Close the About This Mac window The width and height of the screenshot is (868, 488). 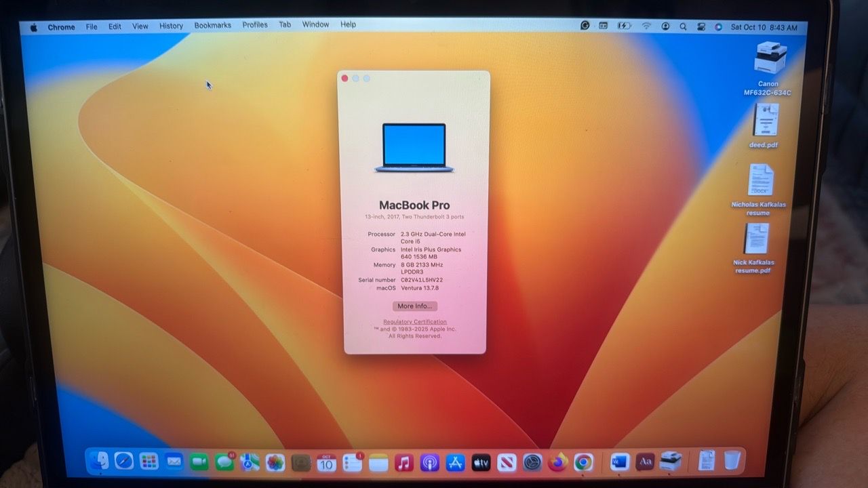point(344,79)
